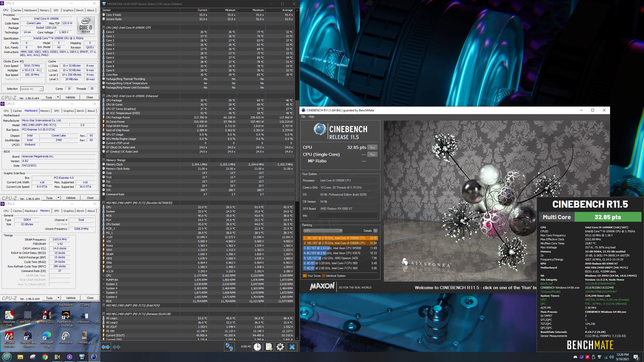This screenshot has height=362, width=644.
Task: Select Absolute Drift desktop shortcut
Action: coord(9,319)
